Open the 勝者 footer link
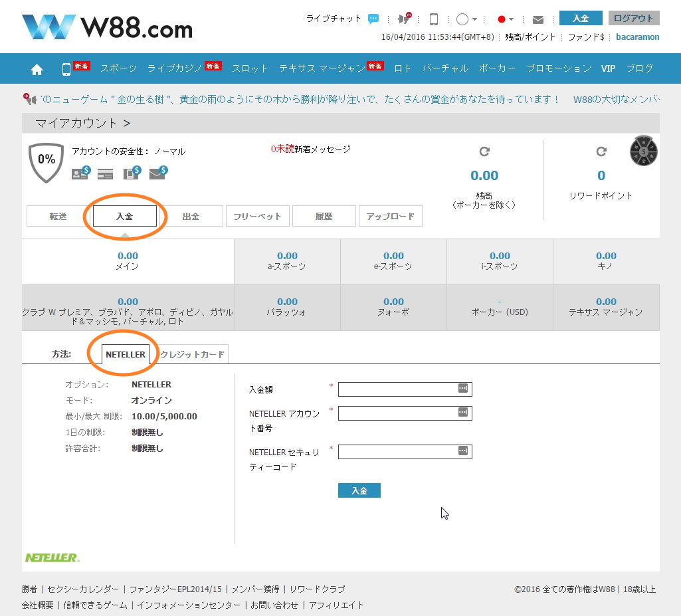This screenshot has height=616, width=681. [x=29, y=589]
